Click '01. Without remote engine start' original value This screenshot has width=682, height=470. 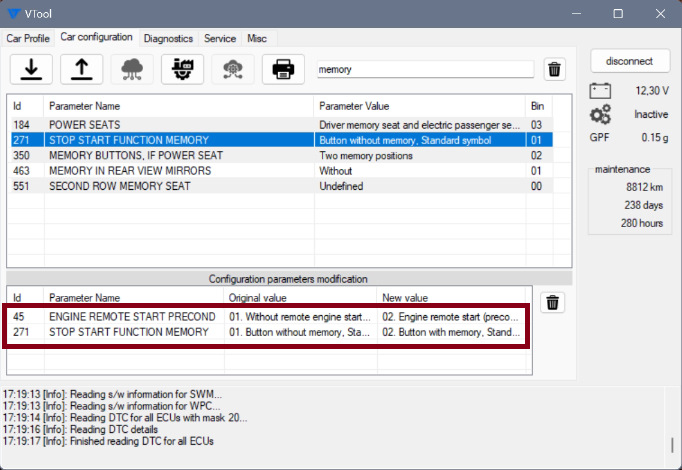coord(300,317)
